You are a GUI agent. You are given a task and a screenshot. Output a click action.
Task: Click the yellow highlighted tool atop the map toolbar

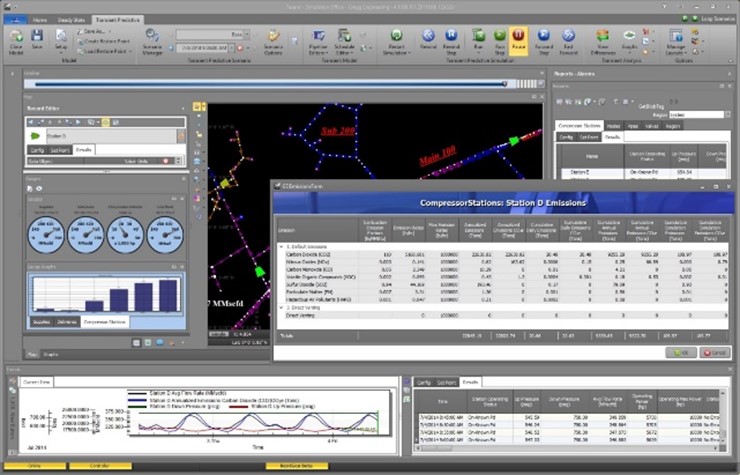pyautogui.click(x=197, y=107)
